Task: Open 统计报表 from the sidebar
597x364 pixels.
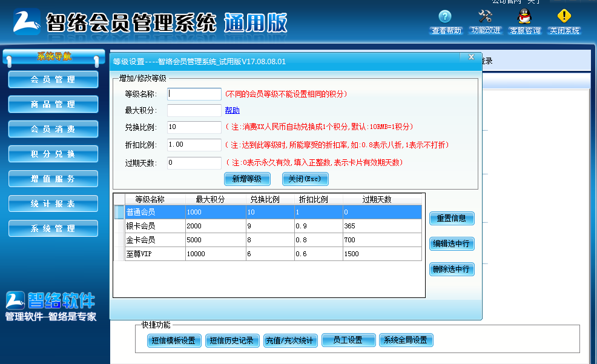Action: point(53,204)
